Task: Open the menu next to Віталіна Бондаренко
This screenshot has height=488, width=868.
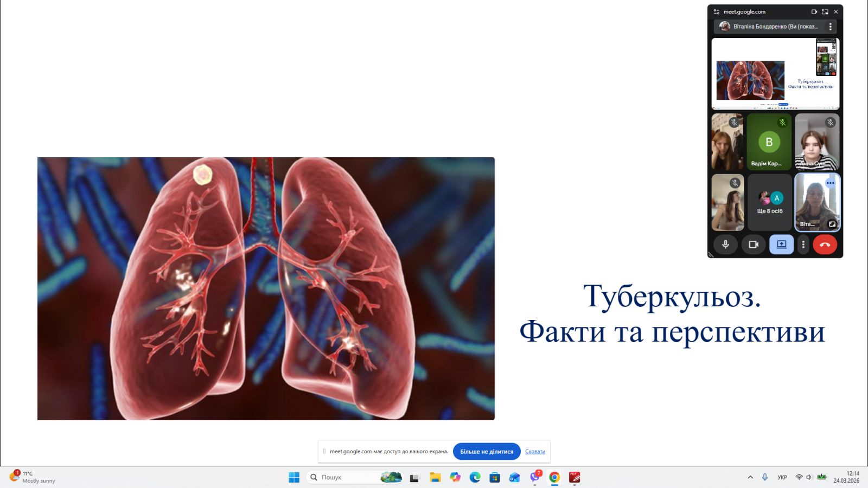Action: point(830,27)
